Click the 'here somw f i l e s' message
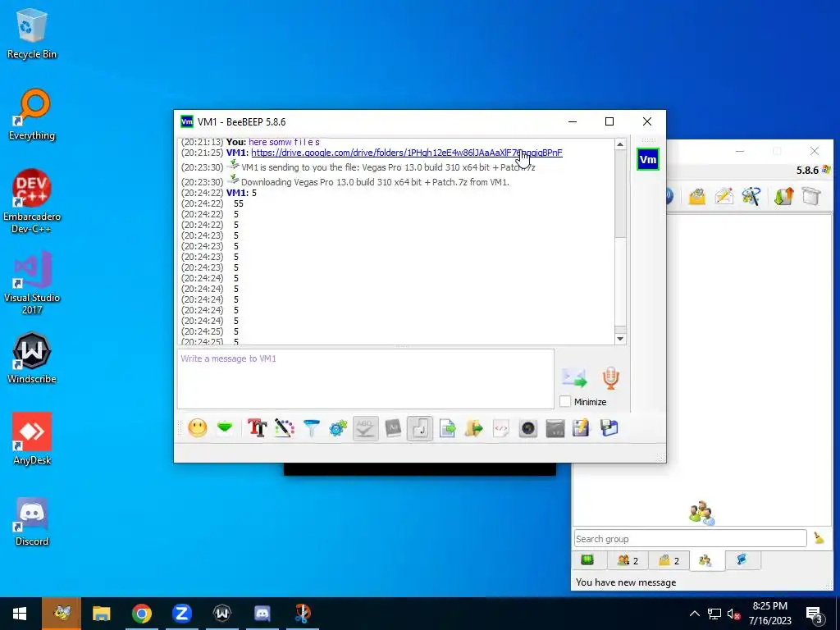The height and width of the screenshot is (630, 840). (x=284, y=142)
